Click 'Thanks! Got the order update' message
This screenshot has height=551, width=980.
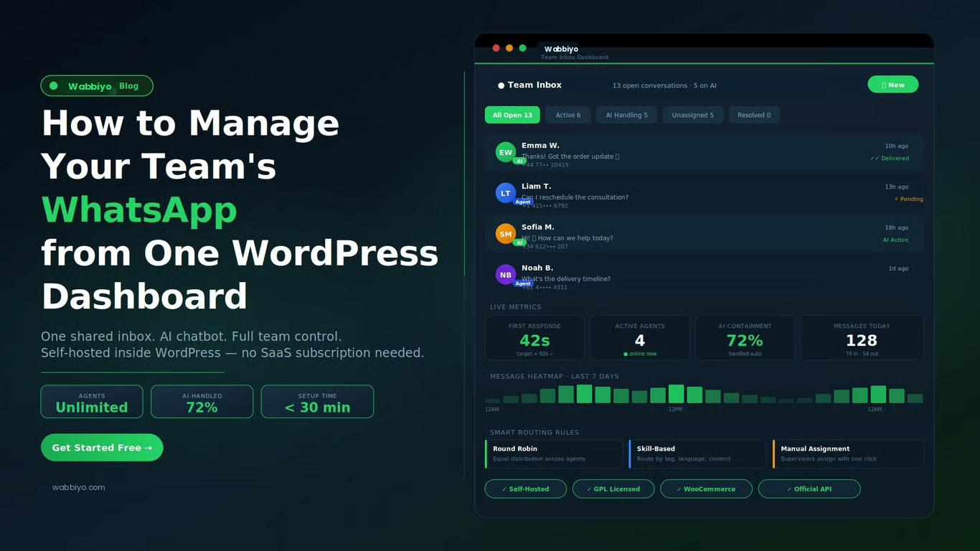point(570,156)
